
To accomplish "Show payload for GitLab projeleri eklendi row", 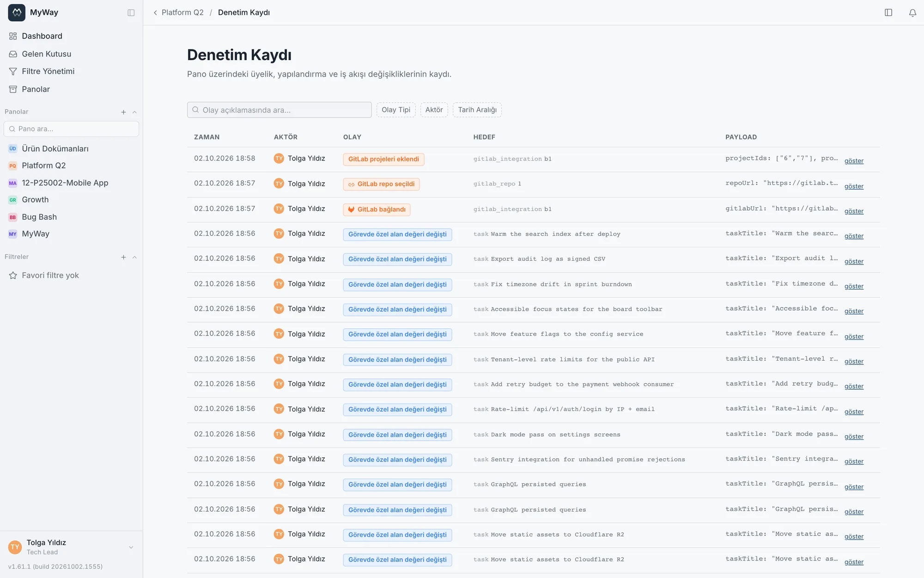I will (854, 161).
